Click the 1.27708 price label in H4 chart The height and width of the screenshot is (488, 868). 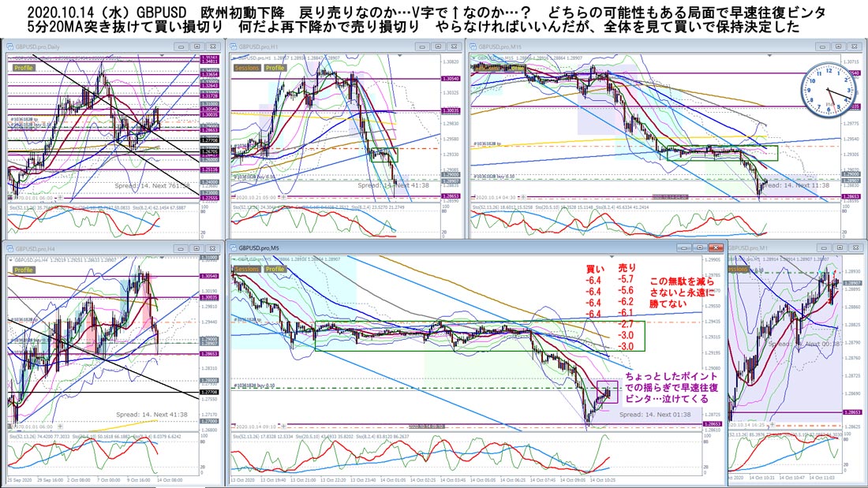coord(209,392)
